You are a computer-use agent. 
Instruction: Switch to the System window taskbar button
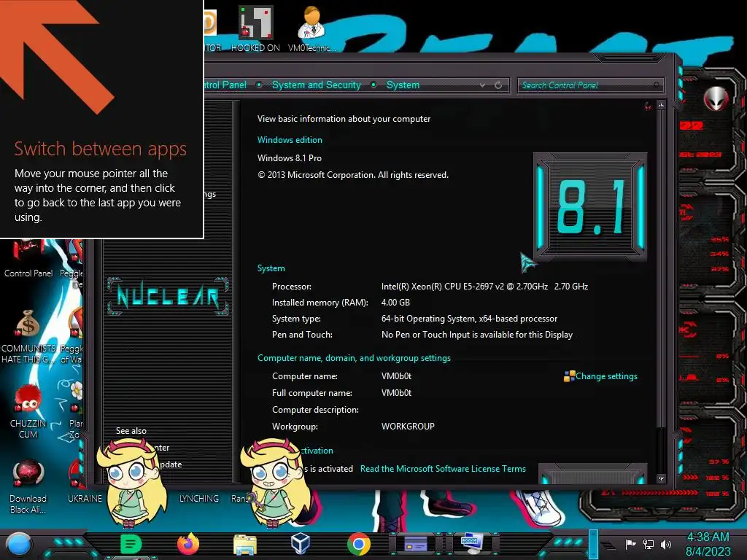click(472, 543)
